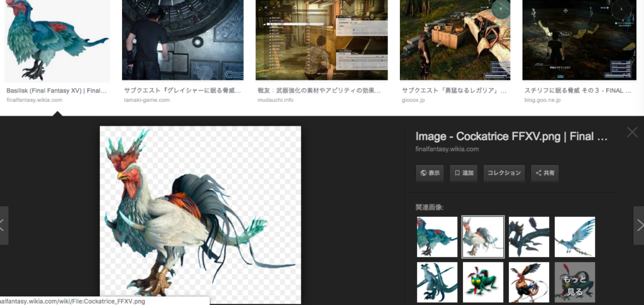Click finalfantasy.wikia.com under Basilisk result
The width and height of the screenshot is (644, 305).
35,100
